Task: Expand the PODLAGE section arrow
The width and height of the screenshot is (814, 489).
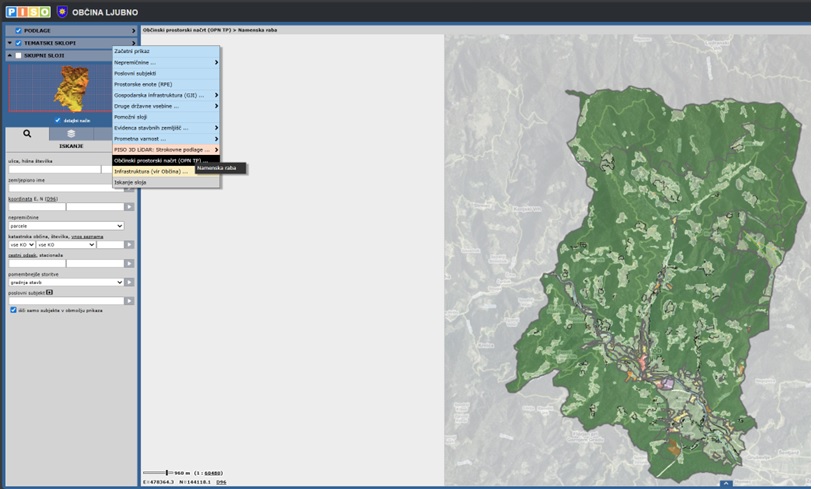Action: point(133,31)
